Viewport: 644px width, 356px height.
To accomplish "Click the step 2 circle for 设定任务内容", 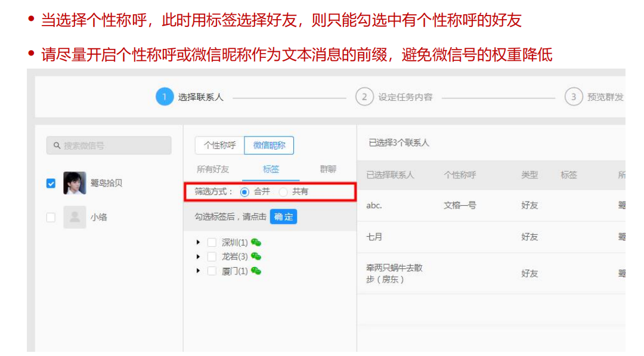I will tap(364, 96).
